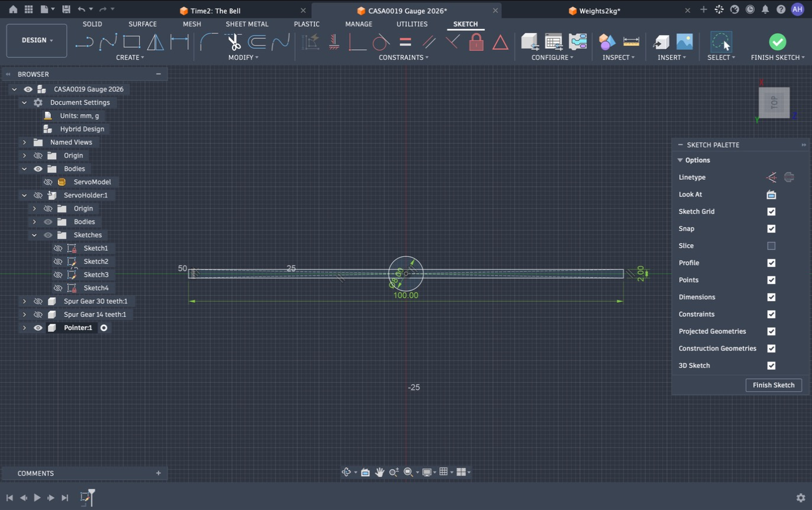
Task: Switch to the Surface tab
Action: 143,24
